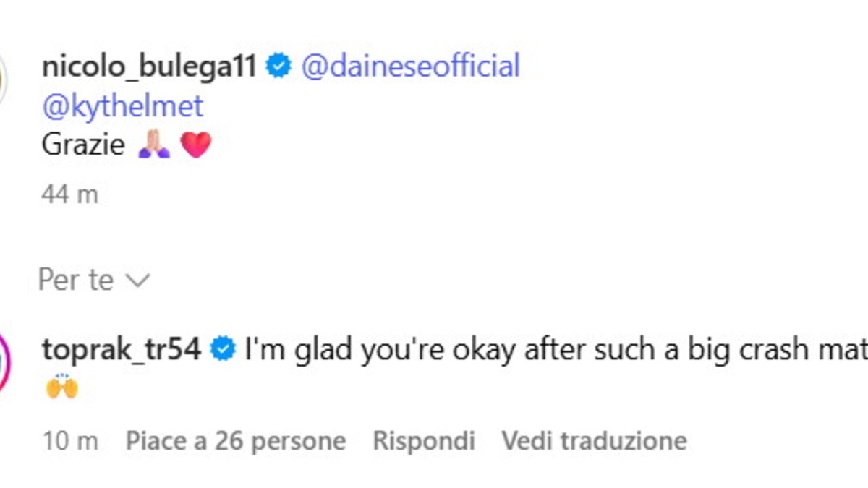Screen dimensions: 868x488
Task: Click the praying hands emoji after Grazie
Action: [x=153, y=145]
